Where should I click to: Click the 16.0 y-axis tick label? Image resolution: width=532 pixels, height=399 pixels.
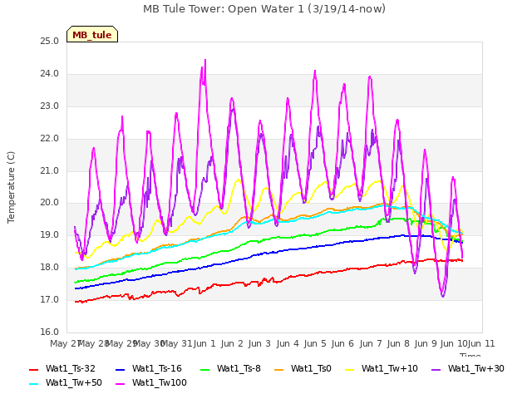click(50, 332)
